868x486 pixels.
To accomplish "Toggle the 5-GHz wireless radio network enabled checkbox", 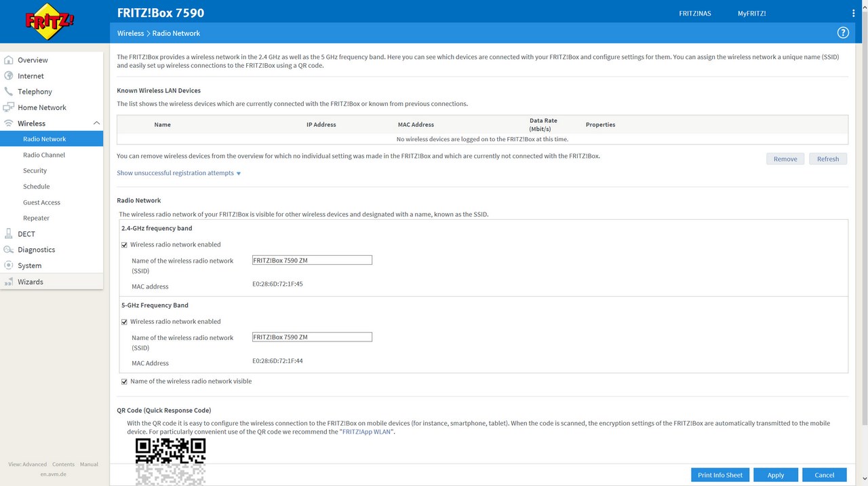I will [x=124, y=322].
